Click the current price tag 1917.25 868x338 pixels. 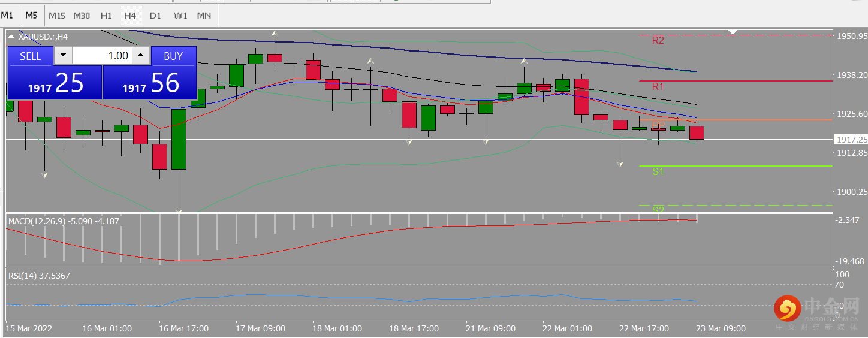(x=851, y=139)
